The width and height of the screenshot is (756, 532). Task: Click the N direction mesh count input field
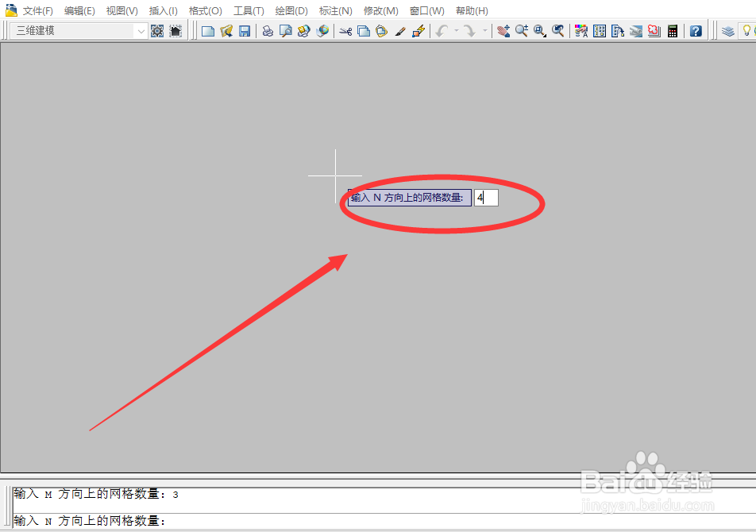pos(486,198)
